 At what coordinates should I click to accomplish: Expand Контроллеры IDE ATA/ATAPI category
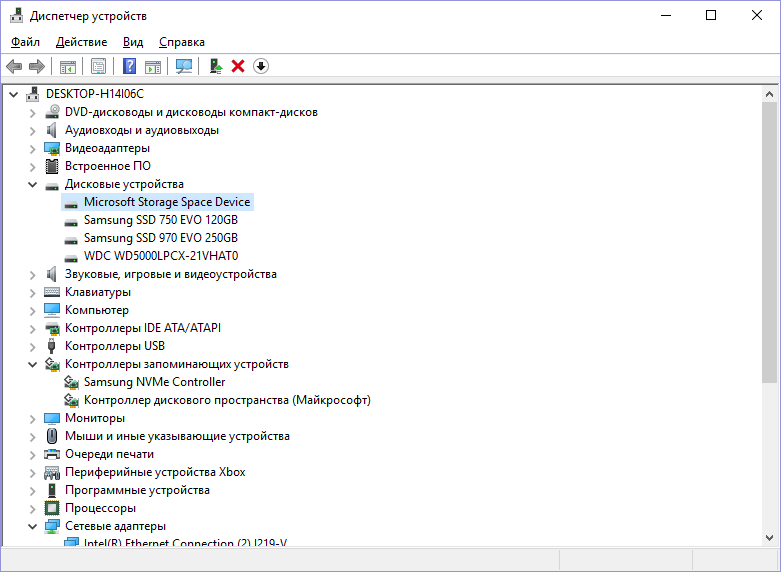(32, 329)
